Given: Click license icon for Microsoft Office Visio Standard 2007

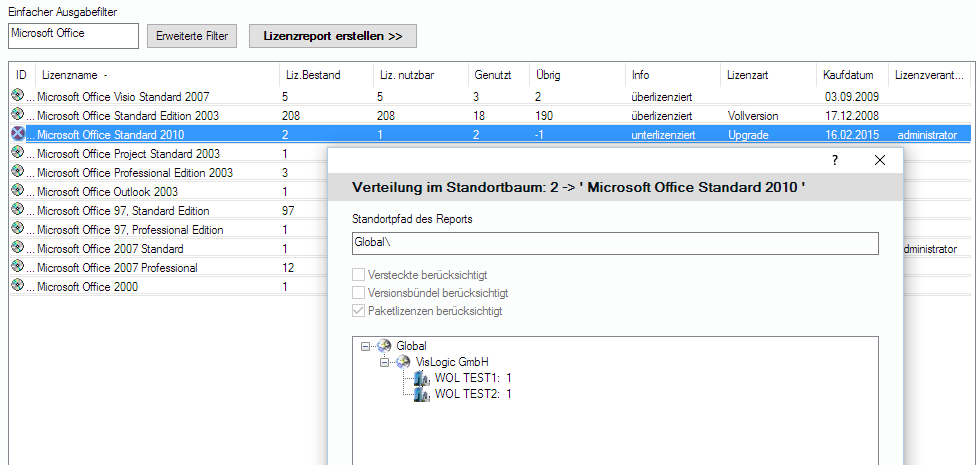Looking at the screenshot, I should (17, 95).
